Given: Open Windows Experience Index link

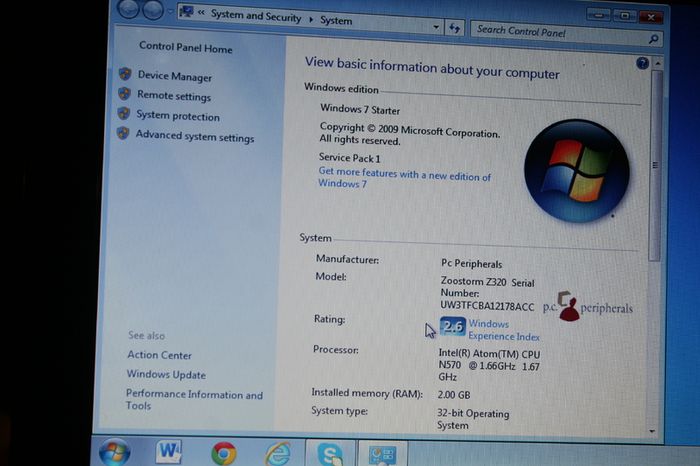Looking at the screenshot, I should (x=504, y=330).
